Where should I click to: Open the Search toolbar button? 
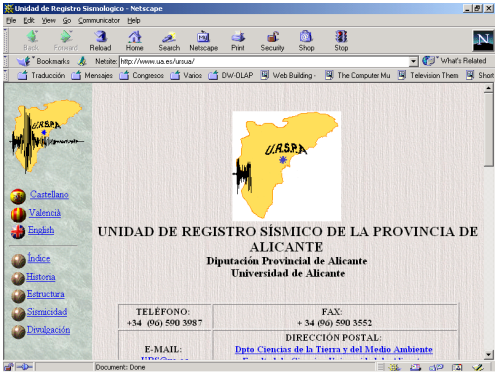tap(169, 41)
